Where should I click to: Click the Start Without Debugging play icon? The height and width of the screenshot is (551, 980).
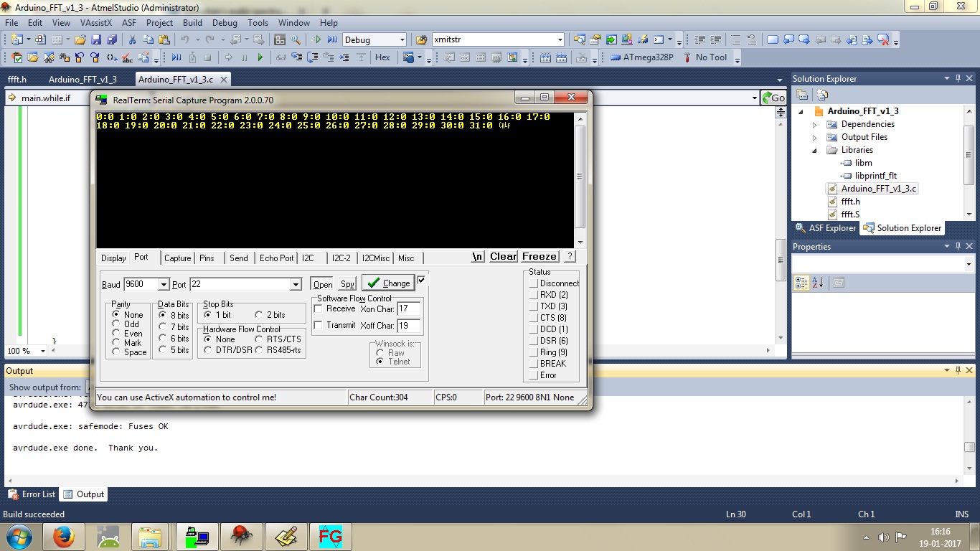coord(318,39)
